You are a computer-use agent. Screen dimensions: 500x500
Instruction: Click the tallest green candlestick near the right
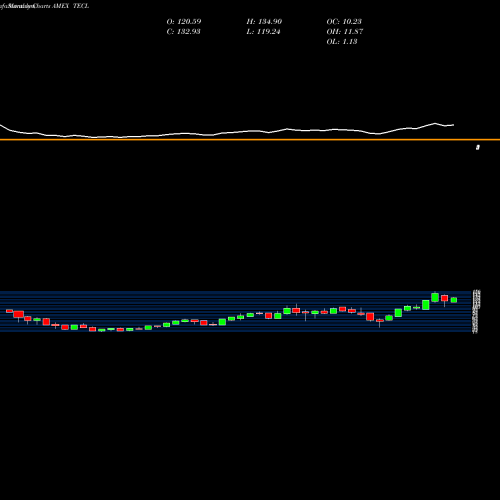point(435,297)
